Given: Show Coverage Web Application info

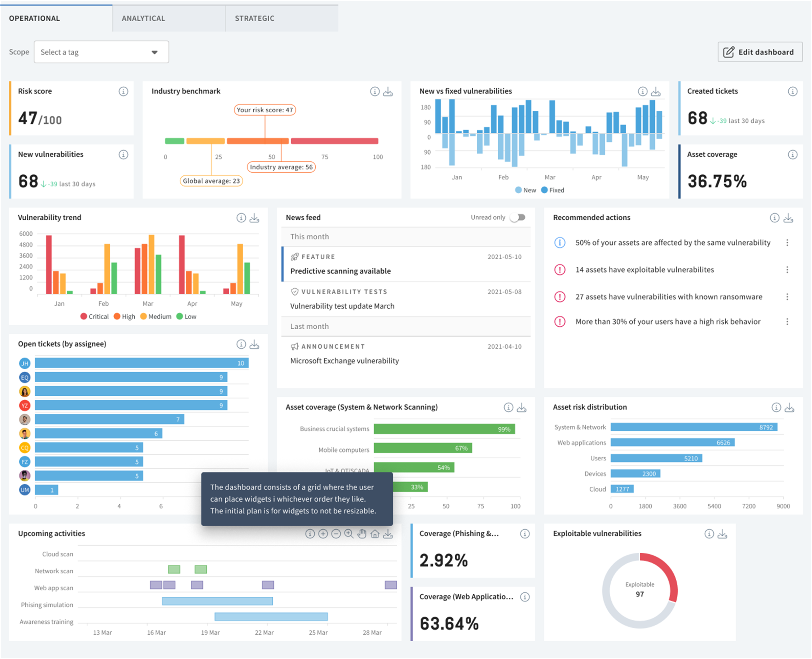Looking at the screenshot, I should coord(525,597).
